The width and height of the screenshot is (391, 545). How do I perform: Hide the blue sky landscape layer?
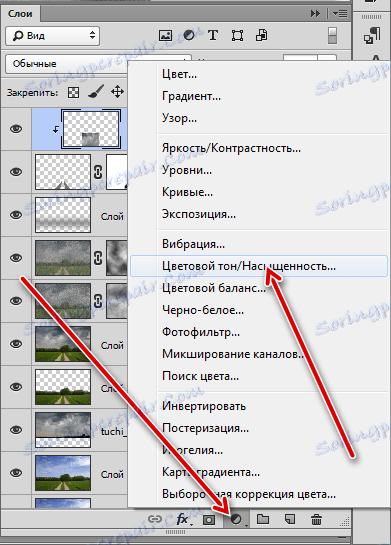click(16, 473)
